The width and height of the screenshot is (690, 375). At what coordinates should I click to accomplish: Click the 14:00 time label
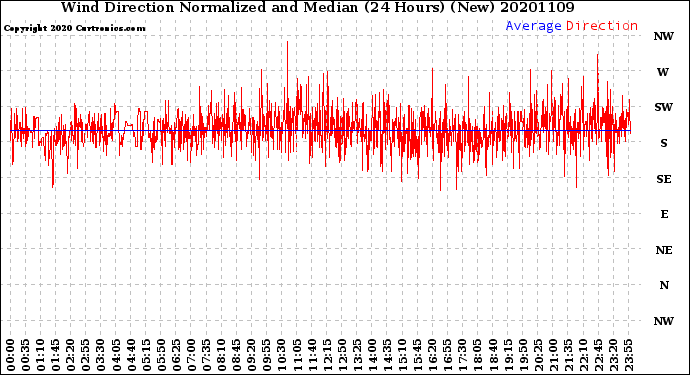coord(372,355)
